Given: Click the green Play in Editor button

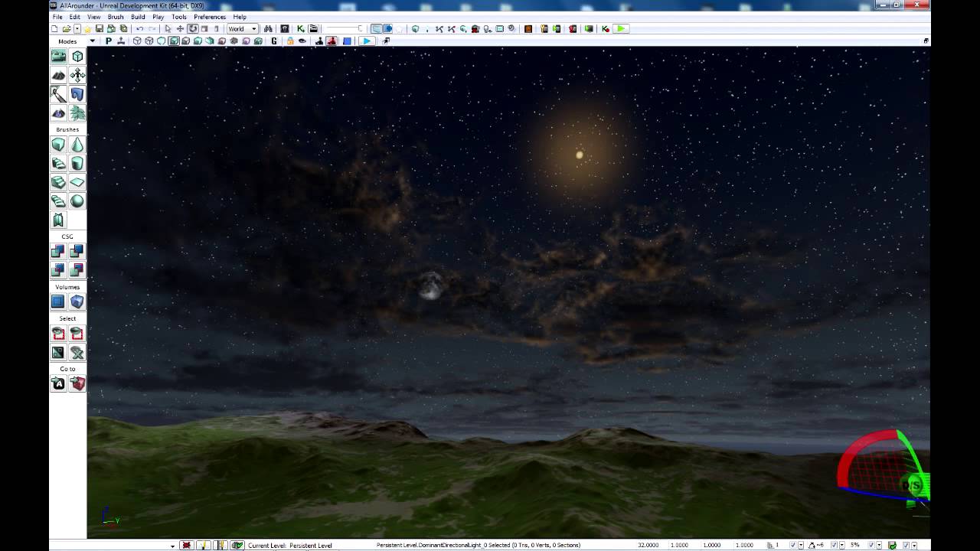Looking at the screenshot, I should pos(621,29).
